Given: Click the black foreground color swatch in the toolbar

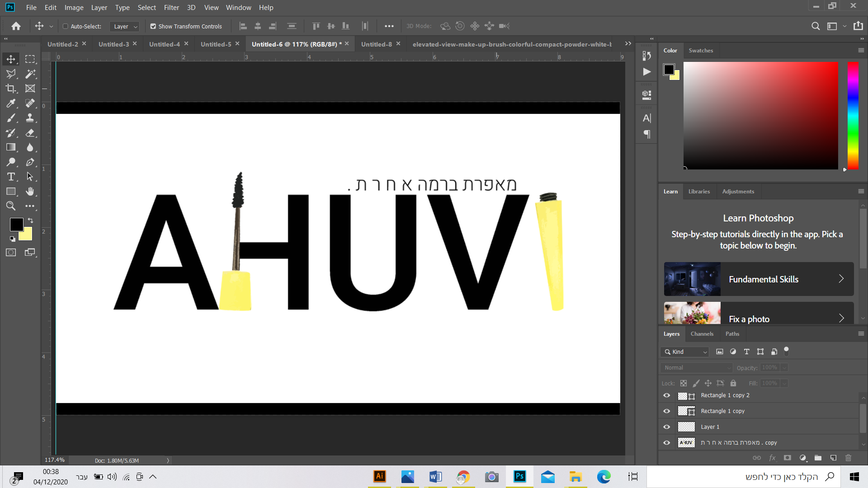Looking at the screenshot, I should 16,224.
